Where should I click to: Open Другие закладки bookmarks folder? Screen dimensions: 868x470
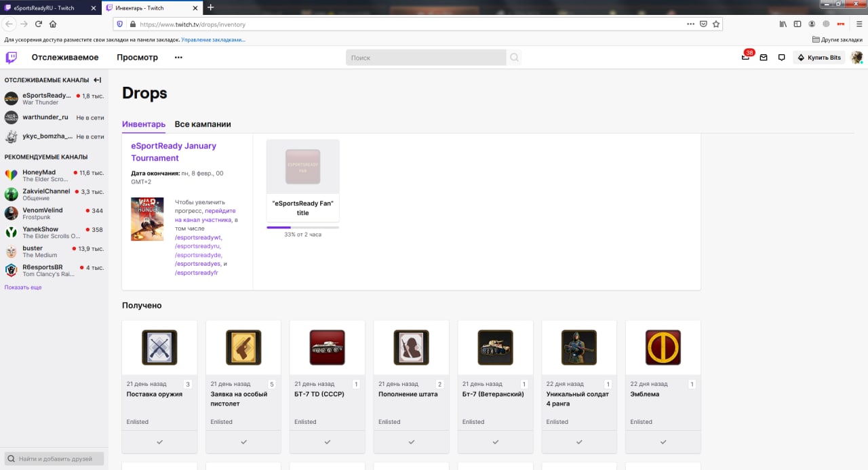pyautogui.click(x=837, y=39)
